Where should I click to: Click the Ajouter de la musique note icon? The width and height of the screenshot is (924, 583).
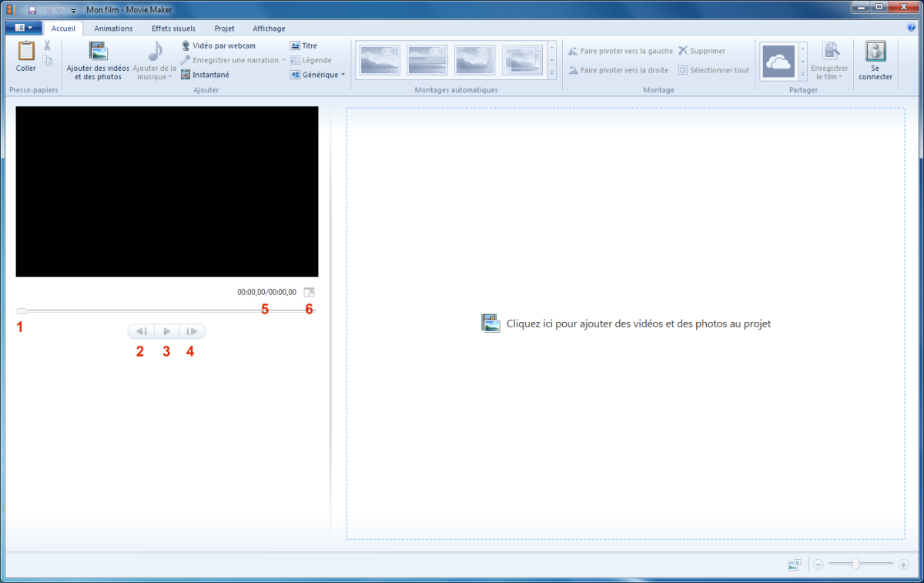(156, 52)
